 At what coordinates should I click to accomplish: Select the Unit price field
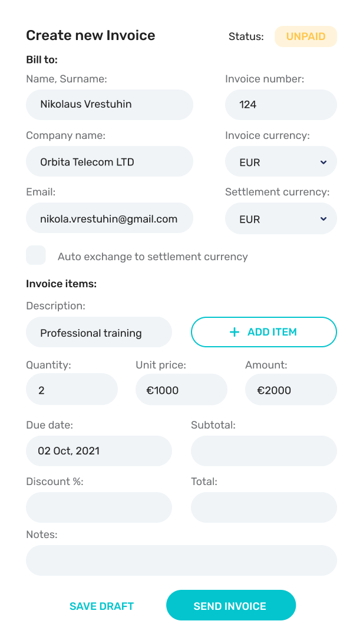[181, 389]
